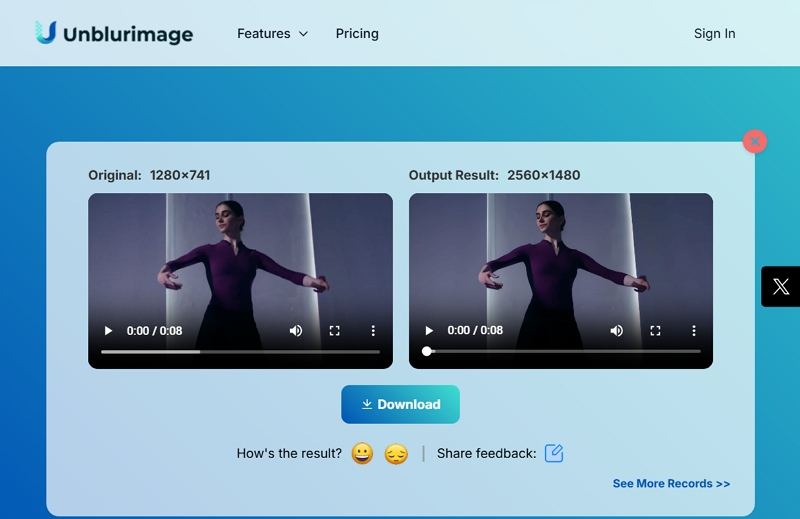Click the Unblurimage logo

[x=113, y=33]
